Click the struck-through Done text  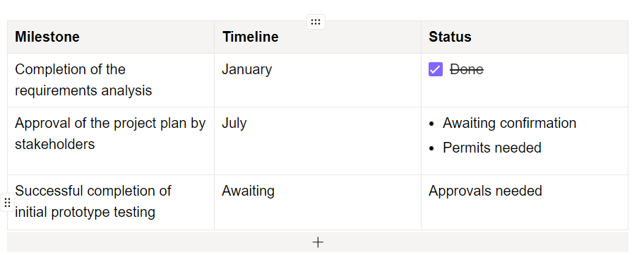click(467, 69)
